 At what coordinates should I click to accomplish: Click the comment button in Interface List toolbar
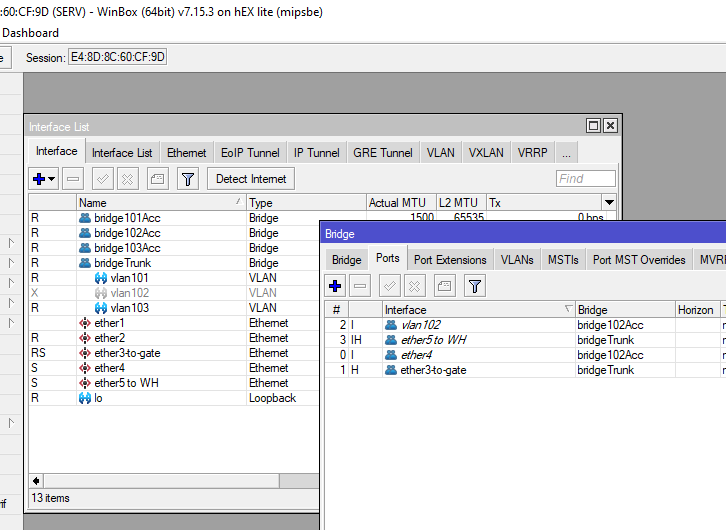[157, 179]
